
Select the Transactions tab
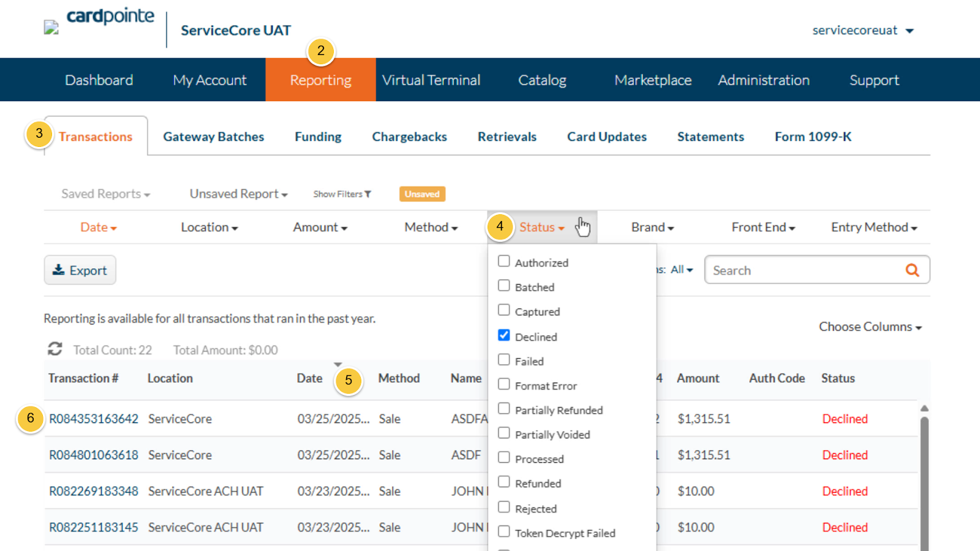click(x=96, y=137)
